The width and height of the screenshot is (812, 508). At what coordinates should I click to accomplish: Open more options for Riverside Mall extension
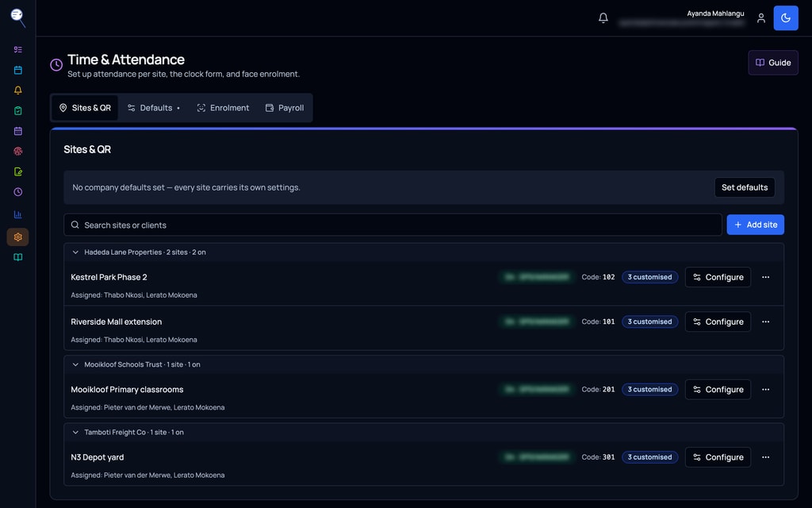click(765, 322)
